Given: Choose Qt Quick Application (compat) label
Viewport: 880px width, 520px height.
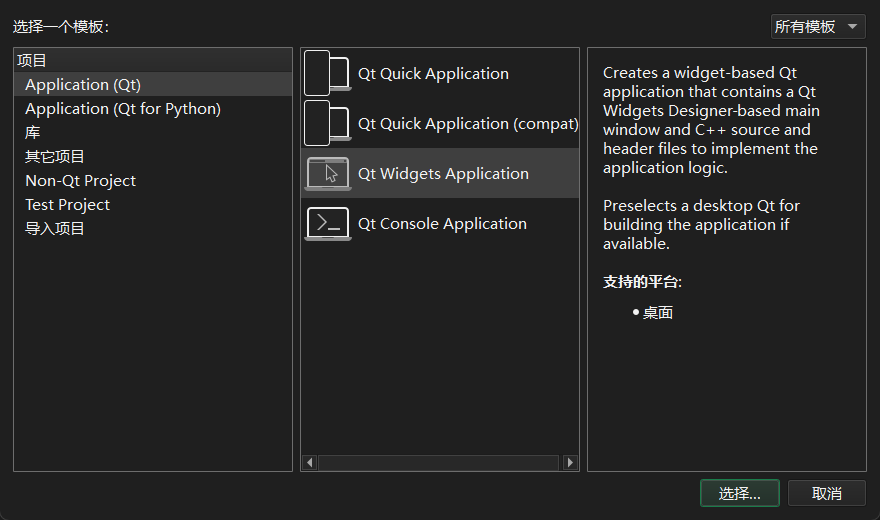Looking at the screenshot, I should click(468, 123).
